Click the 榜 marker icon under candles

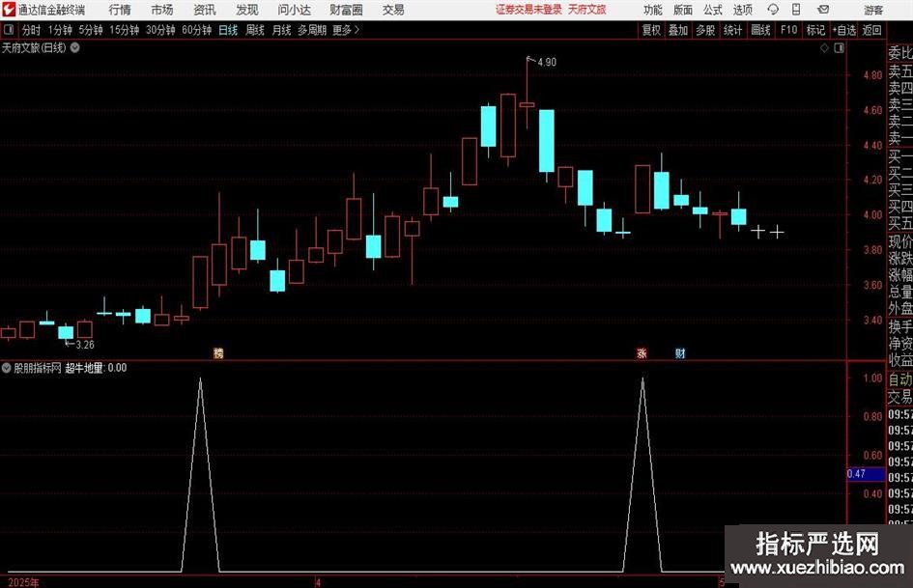(218, 352)
